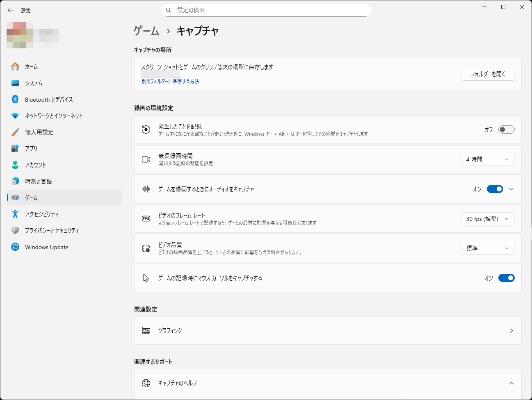Change the video frame rate dropdown
Viewport: 532px width, 400px height.
488,218
